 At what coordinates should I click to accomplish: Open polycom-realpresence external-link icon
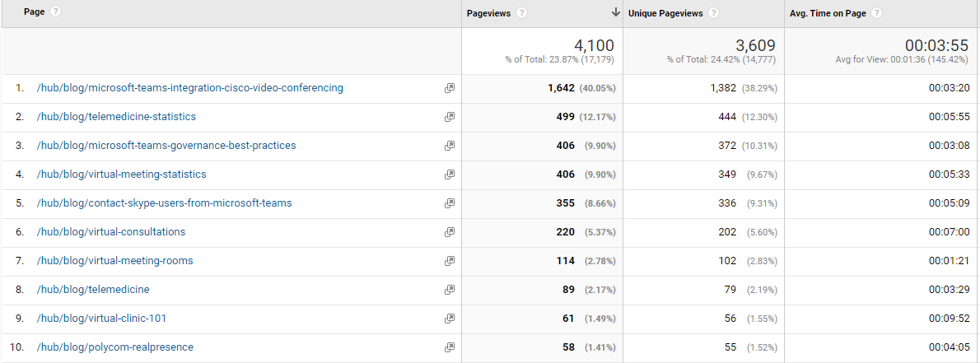pyautogui.click(x=449, y=347)
